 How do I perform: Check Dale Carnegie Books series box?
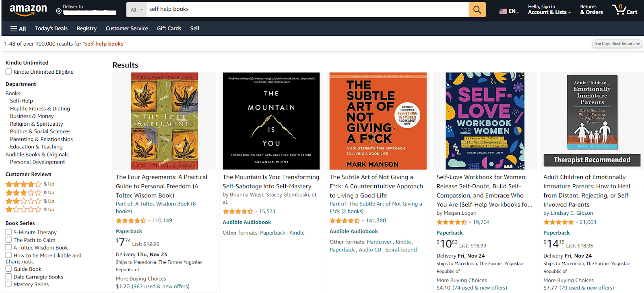coord(8,277)
